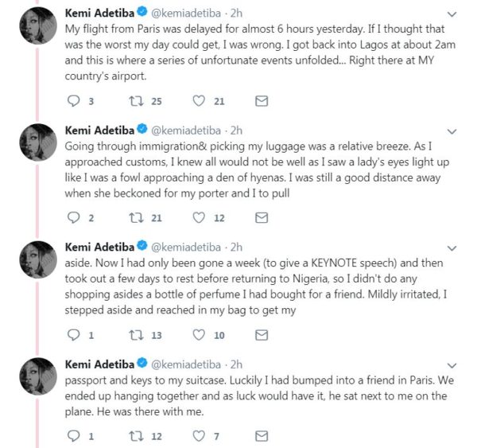
Task: Expand options chevron on the customs tweet
Action: click(452, 131)
